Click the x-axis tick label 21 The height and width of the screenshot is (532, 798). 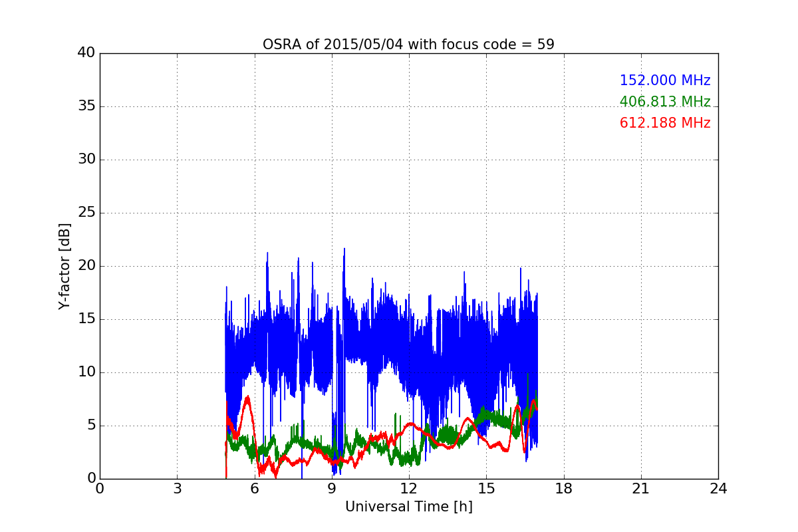tap(641, 489)
